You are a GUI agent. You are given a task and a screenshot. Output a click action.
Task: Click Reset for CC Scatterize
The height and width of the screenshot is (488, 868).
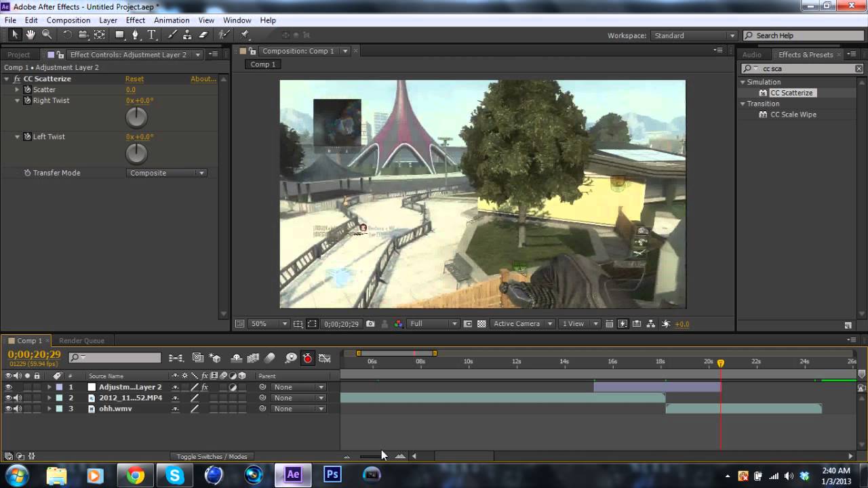[134, 79]
